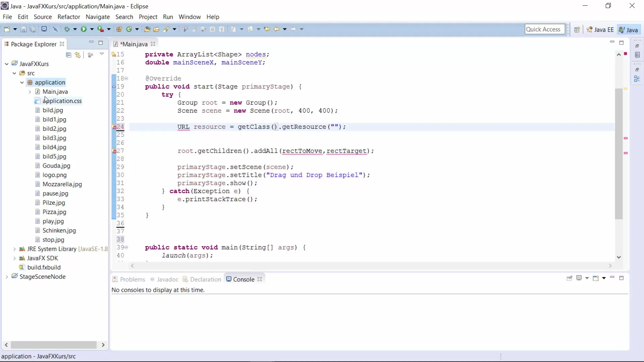Click the Open Task folder icon
Viewport: 644px width, 362px height.
pos(156,29)
